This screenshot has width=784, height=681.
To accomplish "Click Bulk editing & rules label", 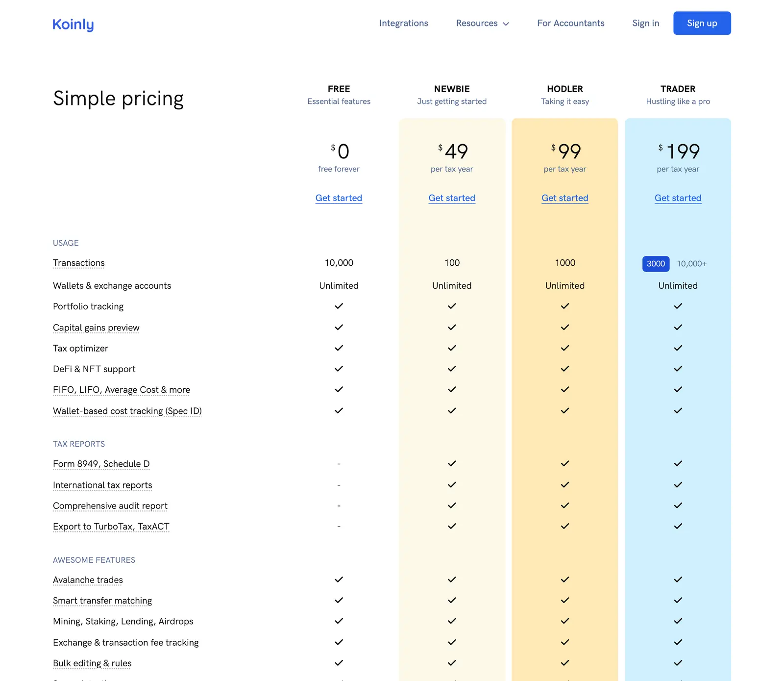I will pyautogui.click(x=92, y=663).
